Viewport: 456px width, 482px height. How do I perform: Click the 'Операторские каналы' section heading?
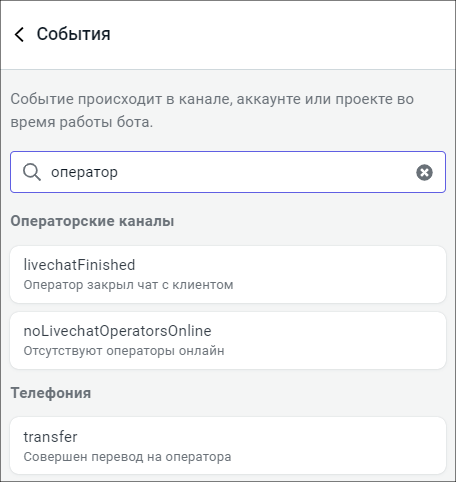coord(92,221)
